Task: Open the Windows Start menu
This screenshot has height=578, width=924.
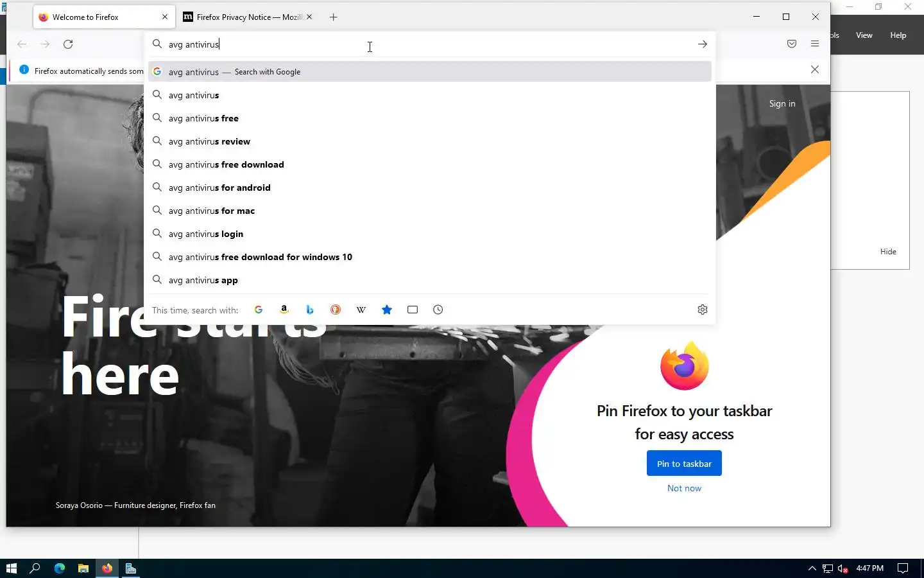Action: tap(11, 568)
